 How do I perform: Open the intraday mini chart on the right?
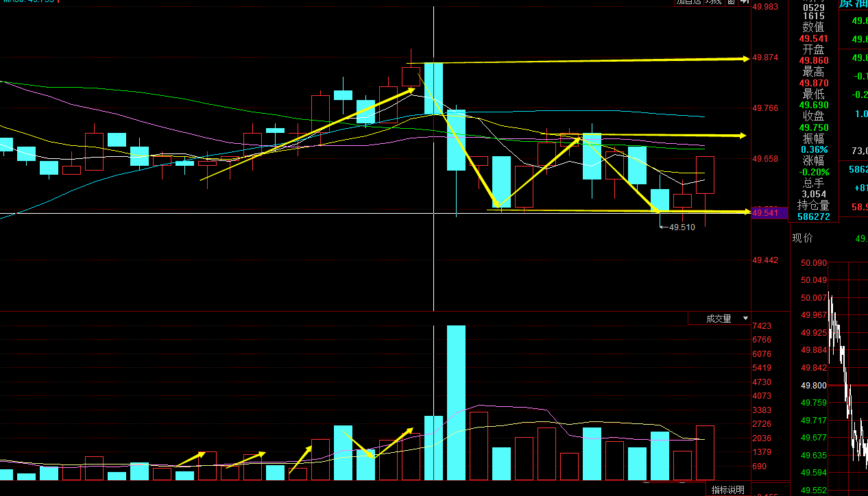(848, 377)
